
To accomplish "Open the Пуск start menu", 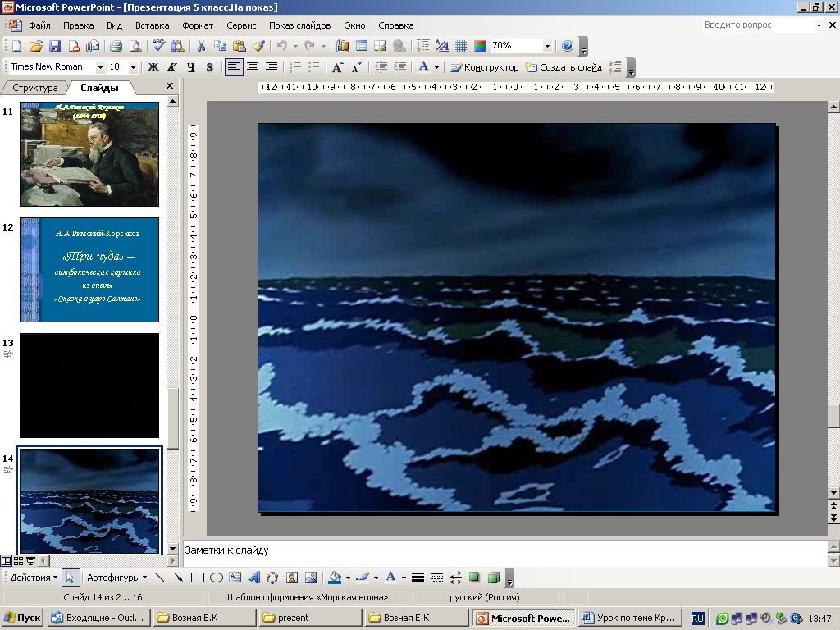I will coord(22,618).
